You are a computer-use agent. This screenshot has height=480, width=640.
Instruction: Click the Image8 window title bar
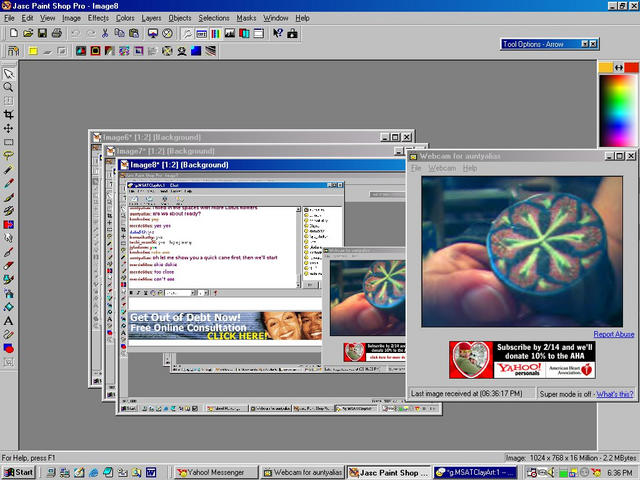coord(261,165)
